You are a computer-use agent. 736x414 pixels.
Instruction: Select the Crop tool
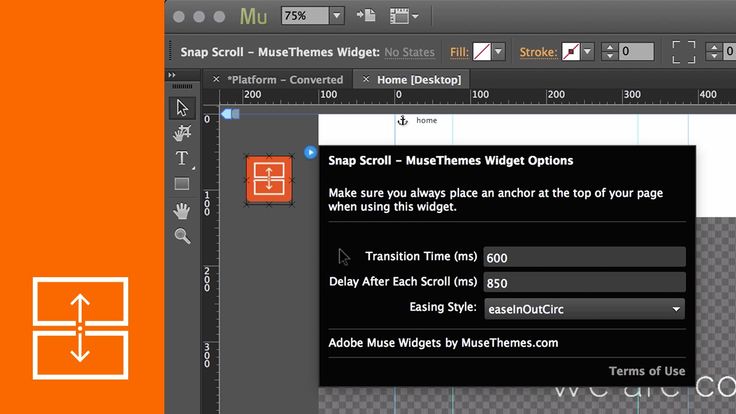point(182,133)
